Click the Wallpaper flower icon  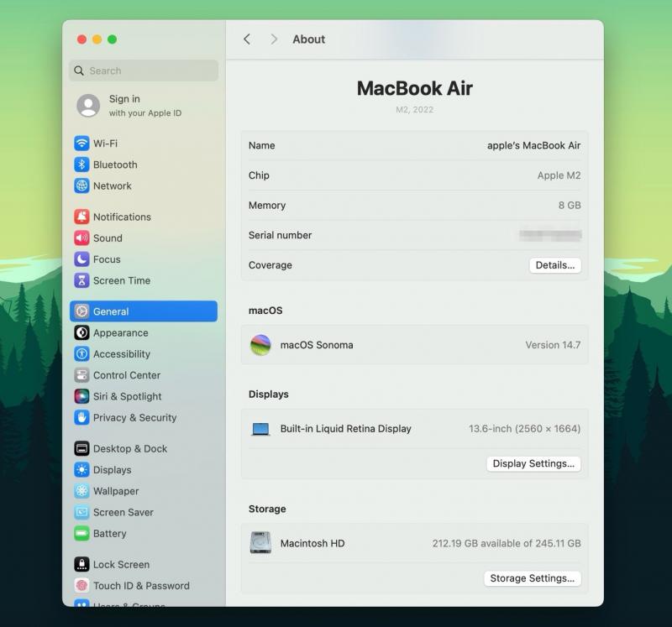click(81, 491)
